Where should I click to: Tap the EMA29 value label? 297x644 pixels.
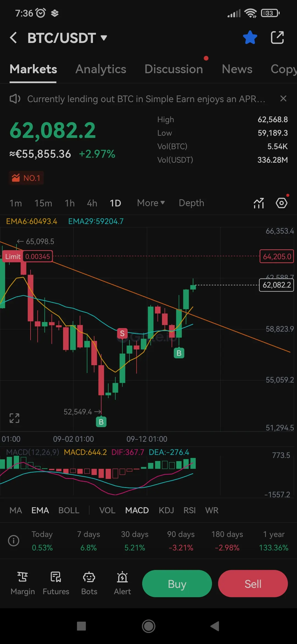tap(96, 221)
